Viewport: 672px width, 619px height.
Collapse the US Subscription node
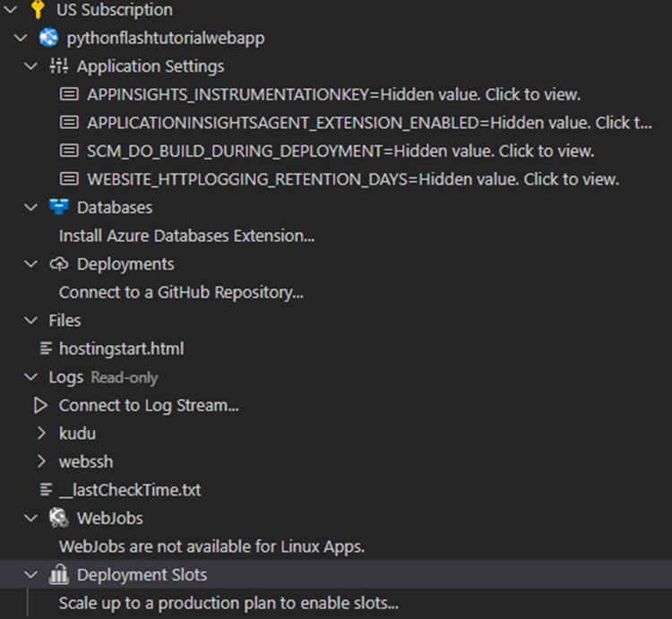tap(10, 10)
